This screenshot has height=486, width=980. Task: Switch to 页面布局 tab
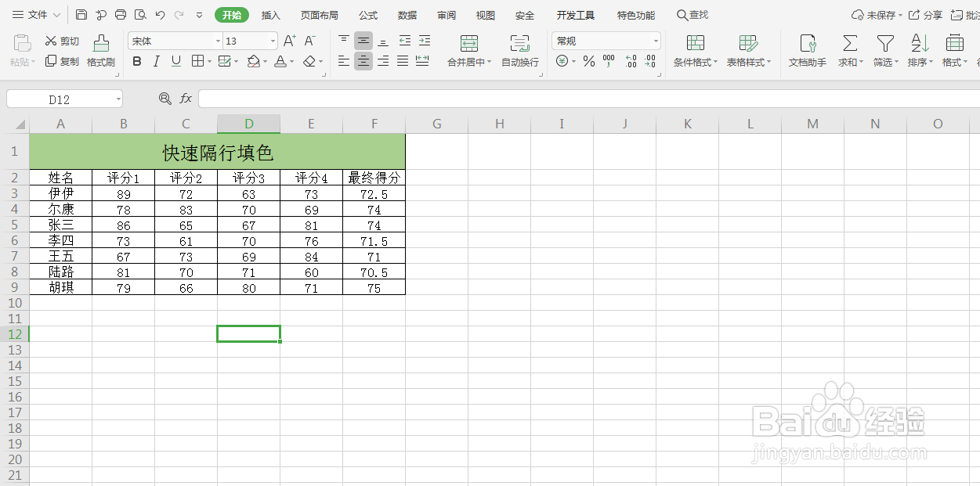(320, 15)
